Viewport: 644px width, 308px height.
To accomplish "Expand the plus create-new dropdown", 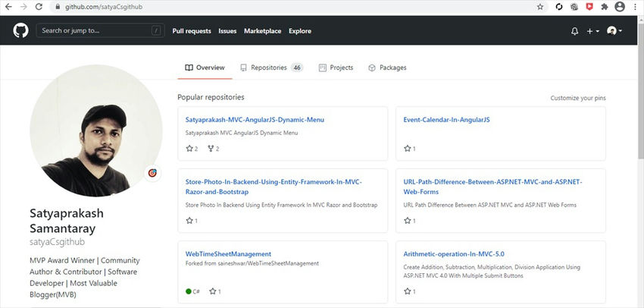I will tap(592, 31).
